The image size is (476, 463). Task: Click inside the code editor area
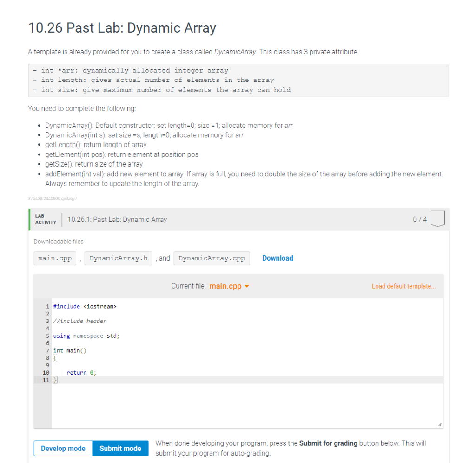coord(232,363)
